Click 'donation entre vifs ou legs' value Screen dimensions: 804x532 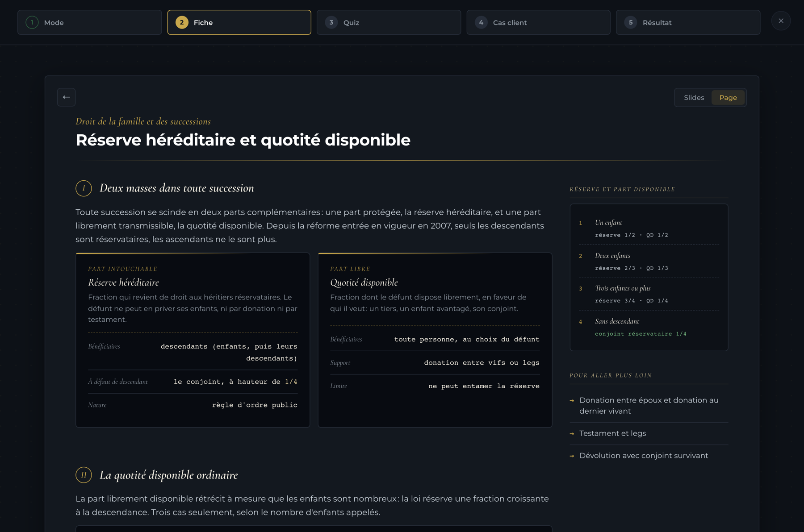(x=482, y=362)
